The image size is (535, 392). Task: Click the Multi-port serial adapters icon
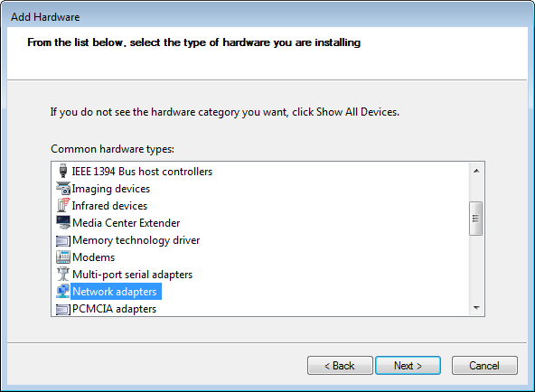pos(63,274)
